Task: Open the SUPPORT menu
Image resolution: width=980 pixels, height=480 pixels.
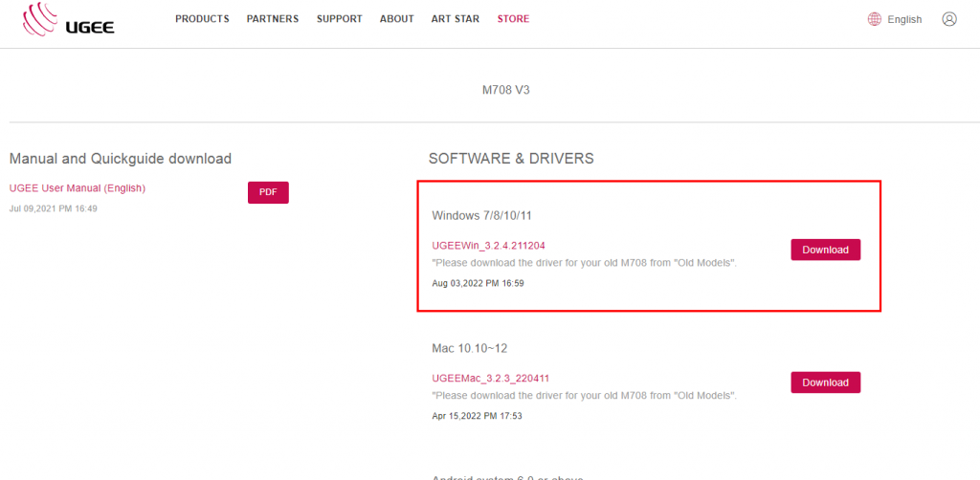Action: (x=340, y=19)
